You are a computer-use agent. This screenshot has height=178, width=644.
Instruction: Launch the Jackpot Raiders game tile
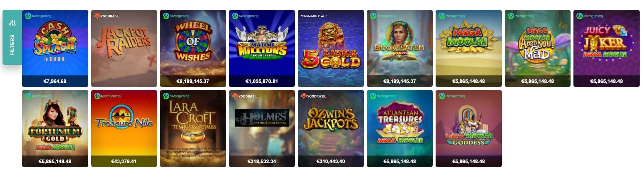124,48
